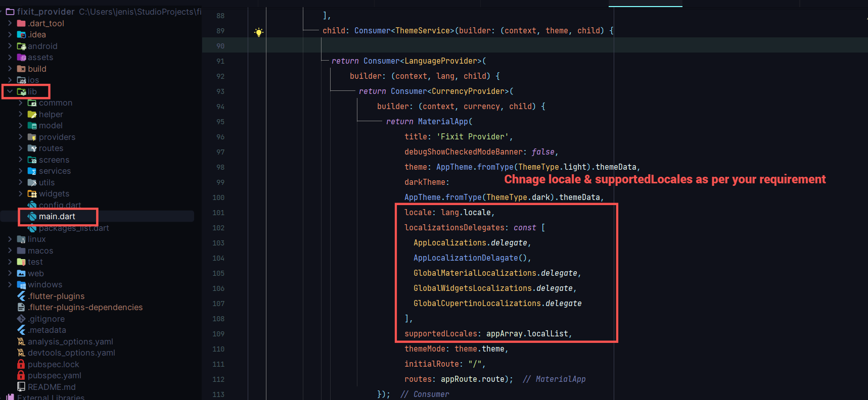Click the android folder icon
868x400 pixels.
tap(21, 46)
